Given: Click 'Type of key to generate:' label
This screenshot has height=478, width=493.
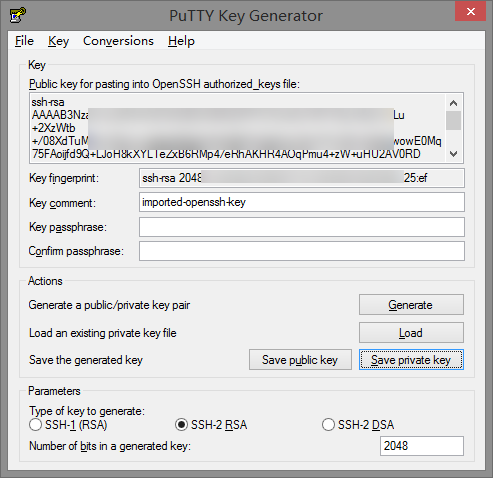Looking at the screenshot, I should pos(87,411).
